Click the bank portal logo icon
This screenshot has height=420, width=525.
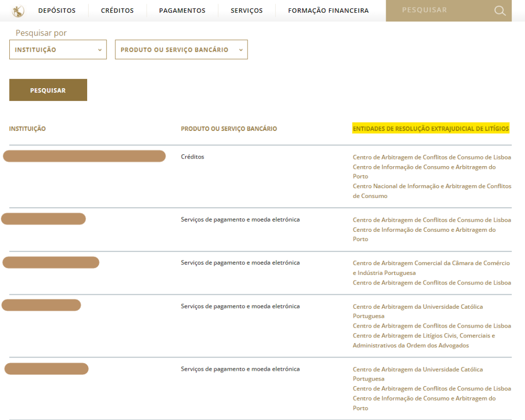[18, 11]
